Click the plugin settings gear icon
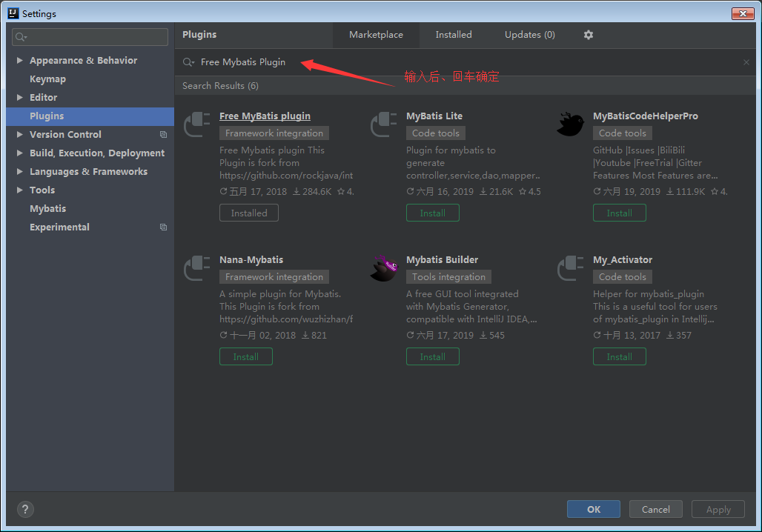The width and height of the screenshot is (762, 532). [588, 35]
